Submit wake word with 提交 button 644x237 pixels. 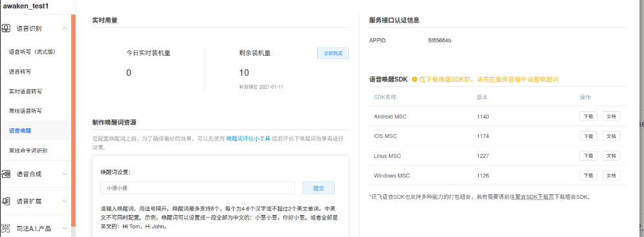click(x=318, y=188)
